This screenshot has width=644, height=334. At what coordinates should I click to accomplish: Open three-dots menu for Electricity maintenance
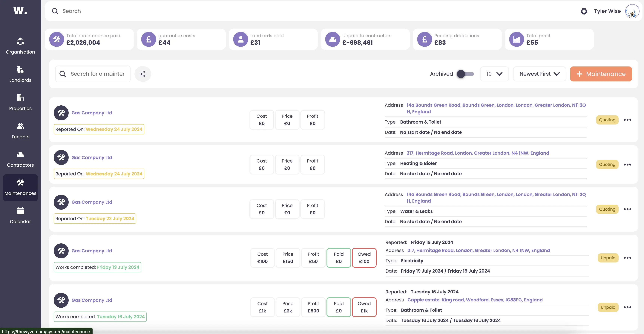coord(627,258)
